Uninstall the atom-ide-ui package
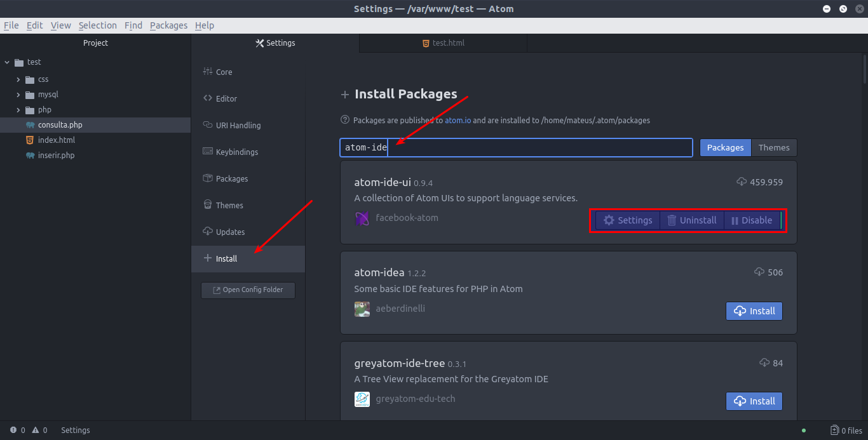 coord(692,220)
